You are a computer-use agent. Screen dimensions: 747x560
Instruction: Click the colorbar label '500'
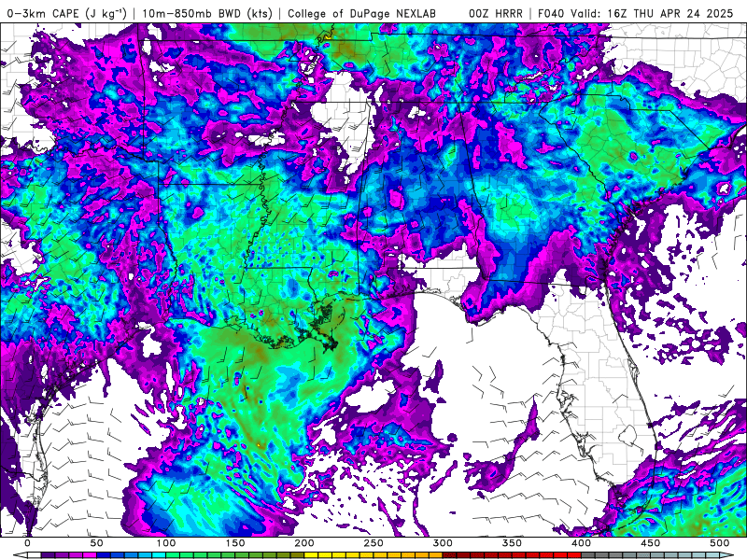point(719,543)
